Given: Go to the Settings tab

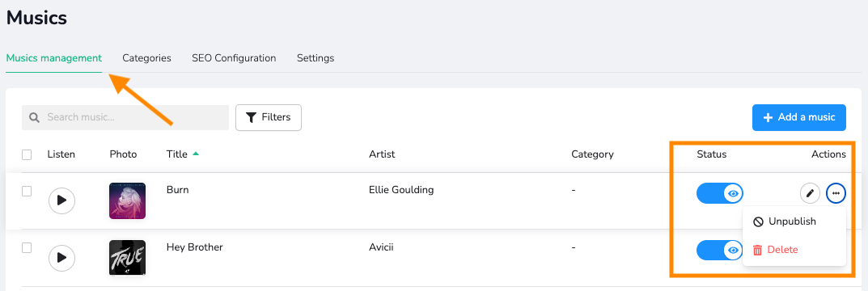Looking at the screenshot, I should pos(315,58).
